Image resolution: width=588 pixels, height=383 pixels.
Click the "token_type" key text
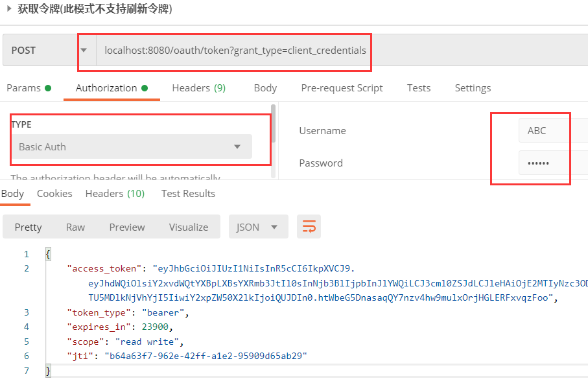pos(99,312)
